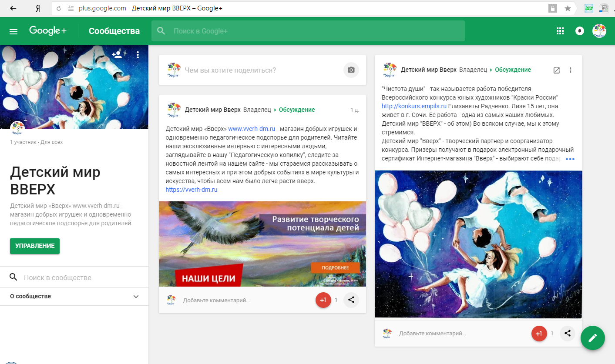Open the https://vverh-dm.ru link
Screen dimensions: 615x364
point(192,190)
